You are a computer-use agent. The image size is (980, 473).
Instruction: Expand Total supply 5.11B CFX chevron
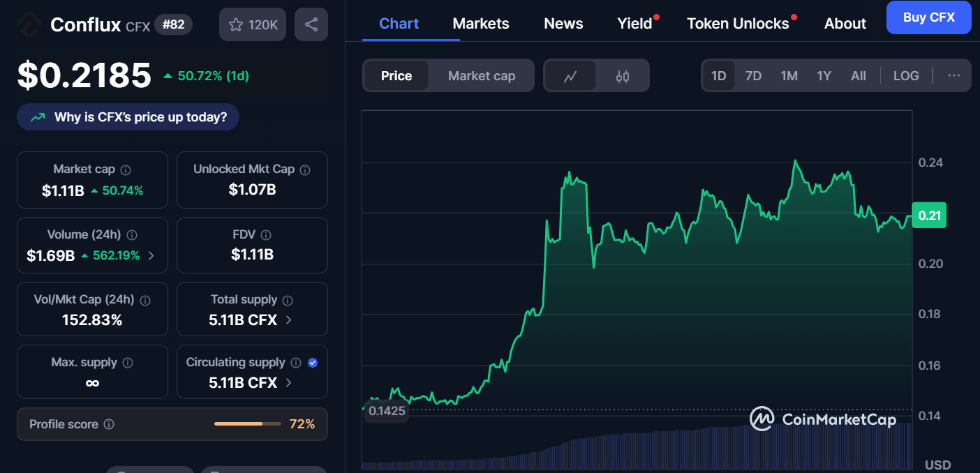tap(289, 320)
